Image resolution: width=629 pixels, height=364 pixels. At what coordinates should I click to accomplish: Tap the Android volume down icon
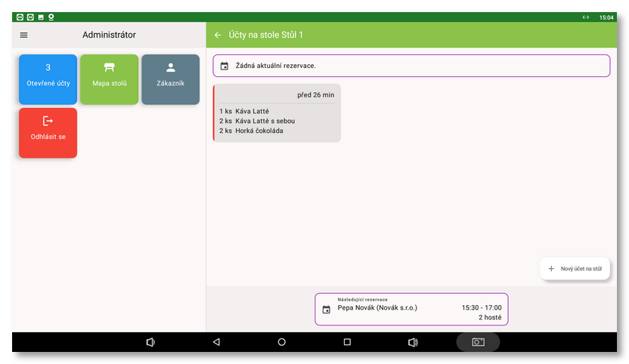(x=150, y=342)
